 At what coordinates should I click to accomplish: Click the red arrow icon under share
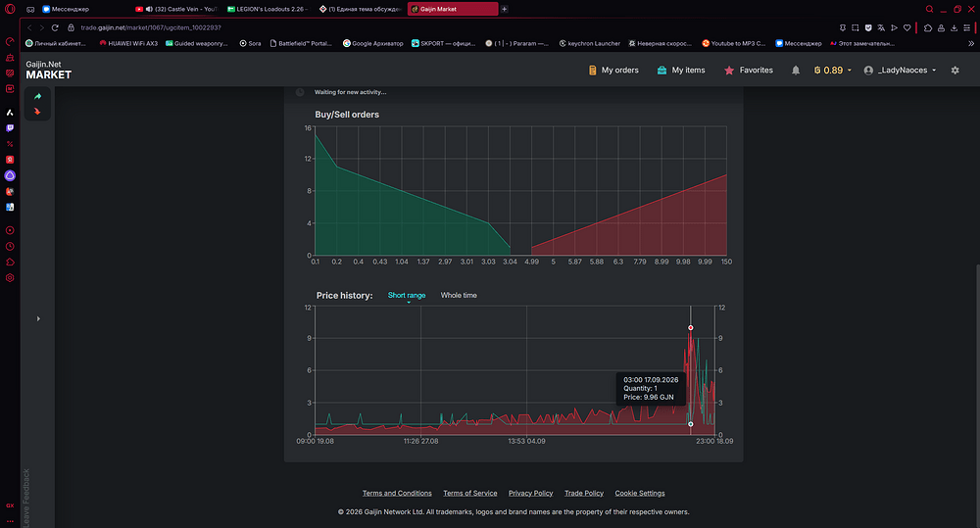(x=37, y=112)
